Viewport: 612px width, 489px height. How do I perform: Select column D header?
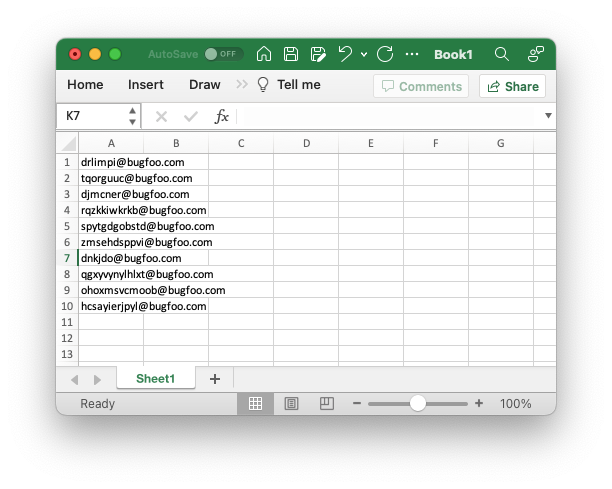click(x=306, y=143)
